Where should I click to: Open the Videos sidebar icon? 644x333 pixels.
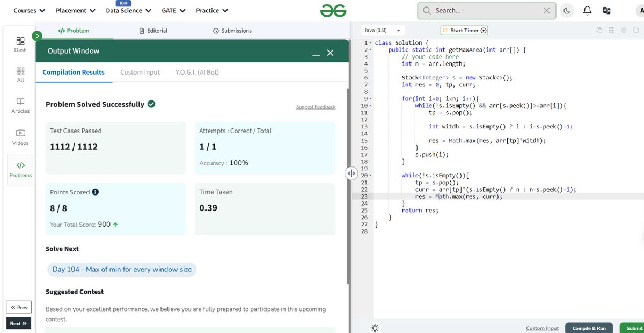point(20,137)
